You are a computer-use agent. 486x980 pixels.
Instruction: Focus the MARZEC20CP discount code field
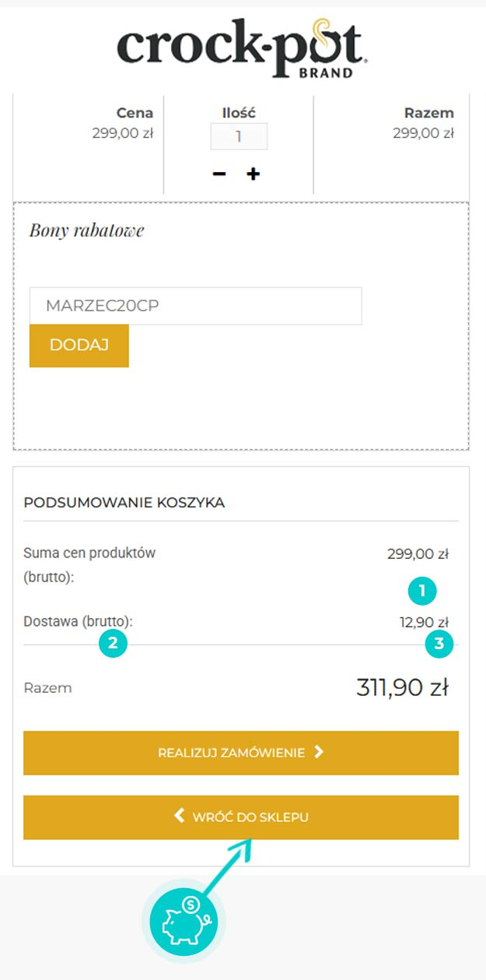pyautogui.click(x=195, y=306)
